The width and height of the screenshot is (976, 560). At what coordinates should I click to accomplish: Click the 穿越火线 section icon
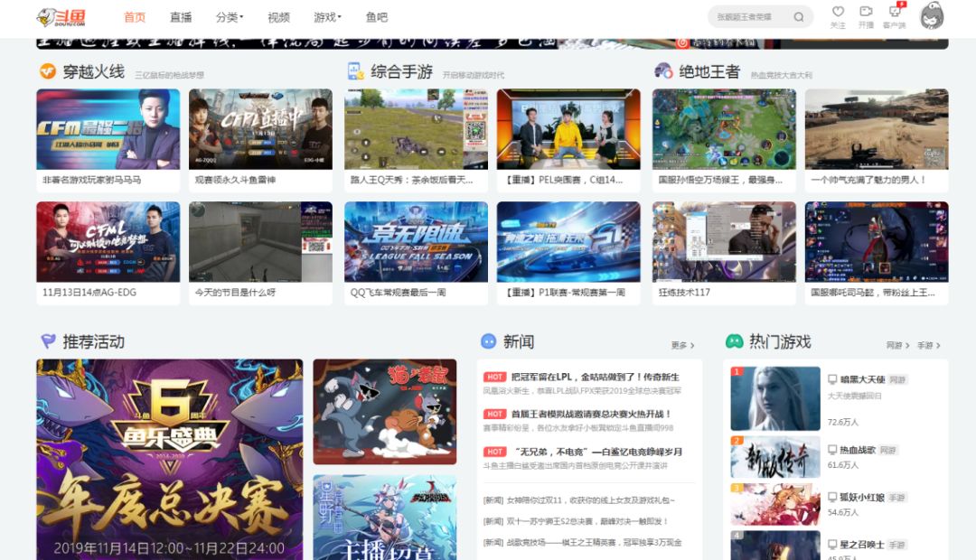(x=47, y=71)
